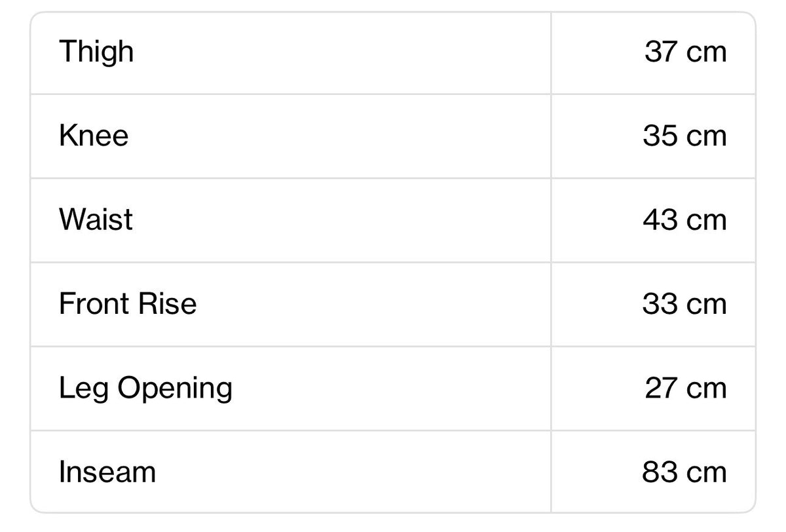
Task: Click the cm unit in Thigh row
Action: click(x=707, y=54)
